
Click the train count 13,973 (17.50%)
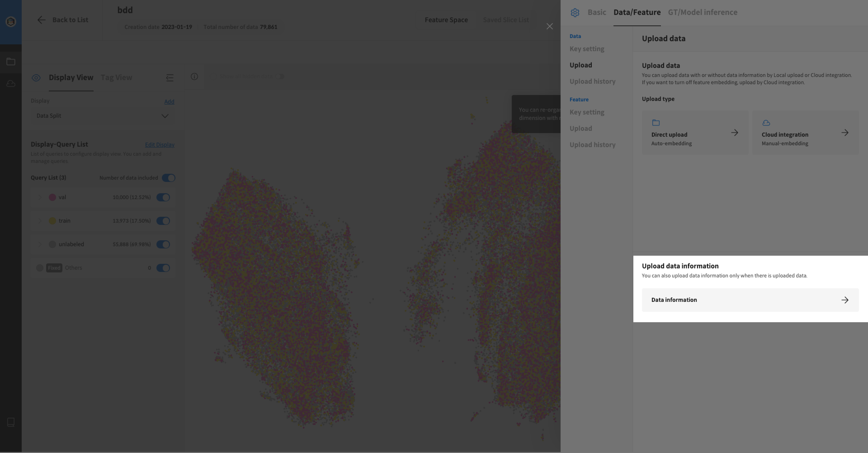(x=131, y=221)
